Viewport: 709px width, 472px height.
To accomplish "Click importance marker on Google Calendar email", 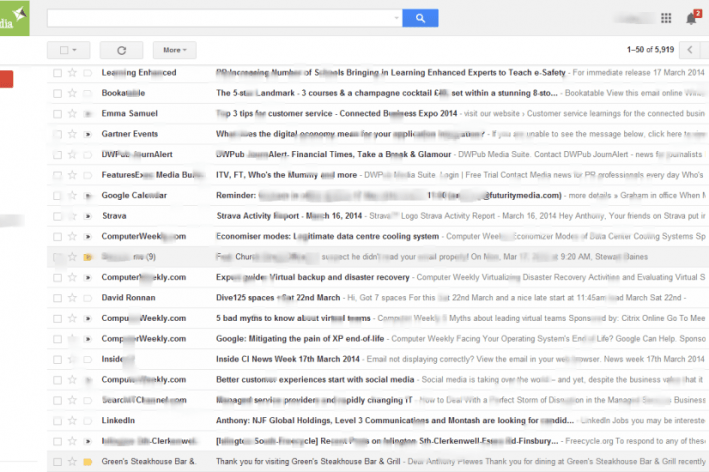I will click(88, 196).
